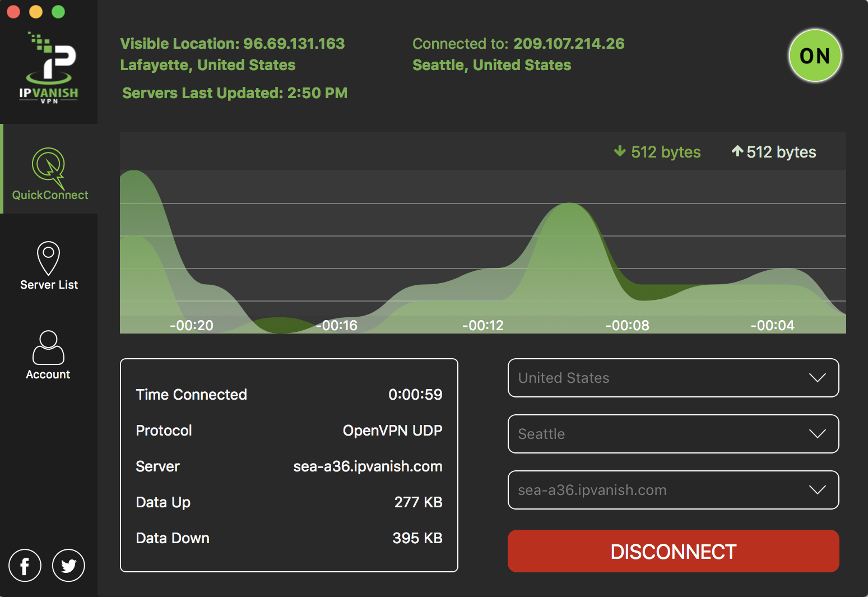Click the protocol value OpenVPN UDP
868x597 pixels.
pos(392,431)
